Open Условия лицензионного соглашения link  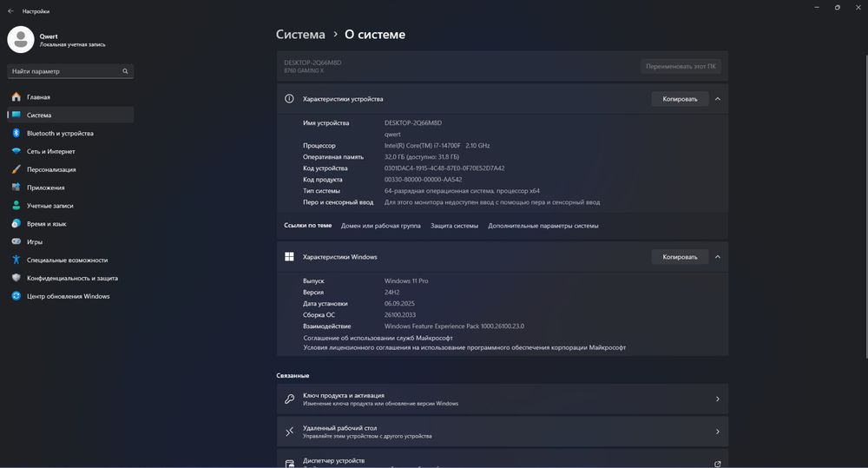pos(464,348)
